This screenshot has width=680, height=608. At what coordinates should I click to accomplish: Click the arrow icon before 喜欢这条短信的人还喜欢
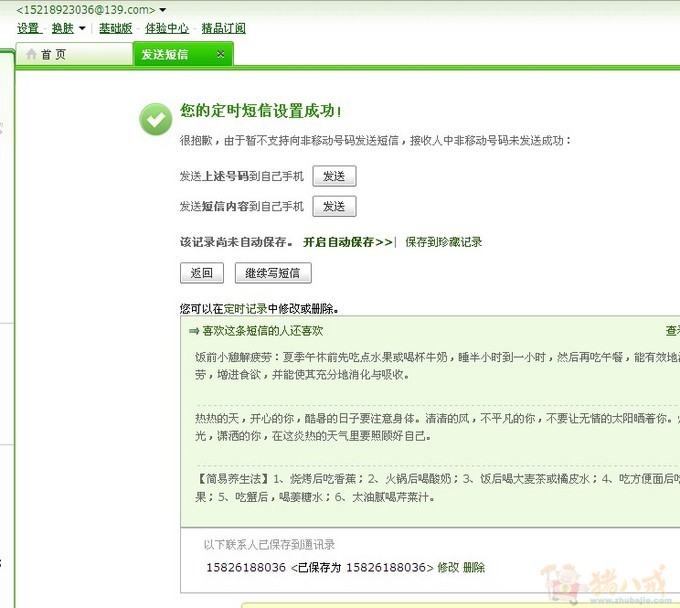pos(193,331)
